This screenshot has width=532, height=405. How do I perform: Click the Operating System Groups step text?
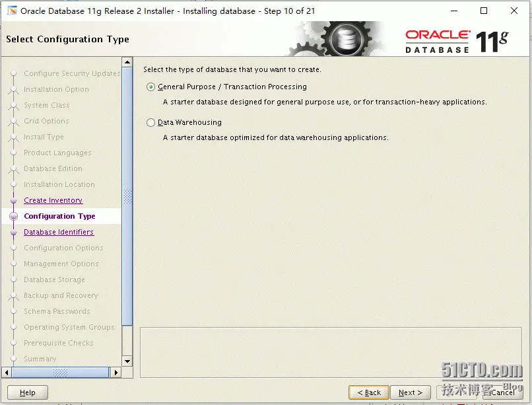[69, 327]
